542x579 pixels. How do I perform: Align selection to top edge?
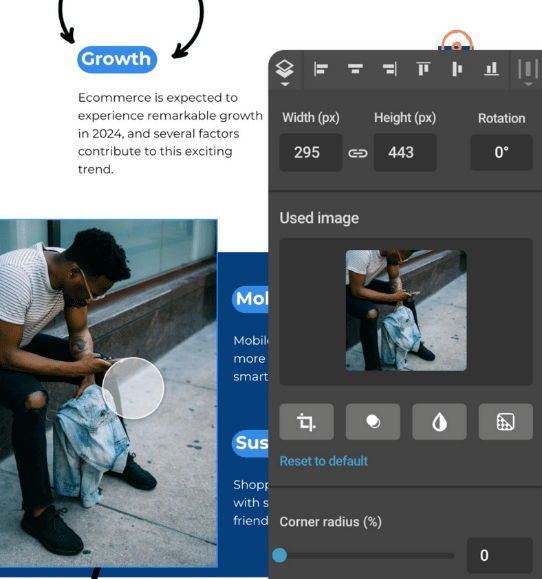pos(423,69)
